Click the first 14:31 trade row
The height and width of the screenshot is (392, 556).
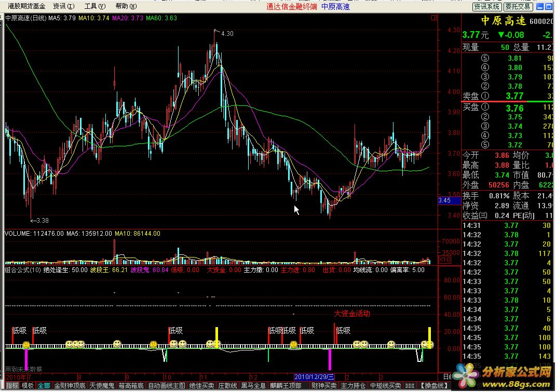click(x=508, y=226)
